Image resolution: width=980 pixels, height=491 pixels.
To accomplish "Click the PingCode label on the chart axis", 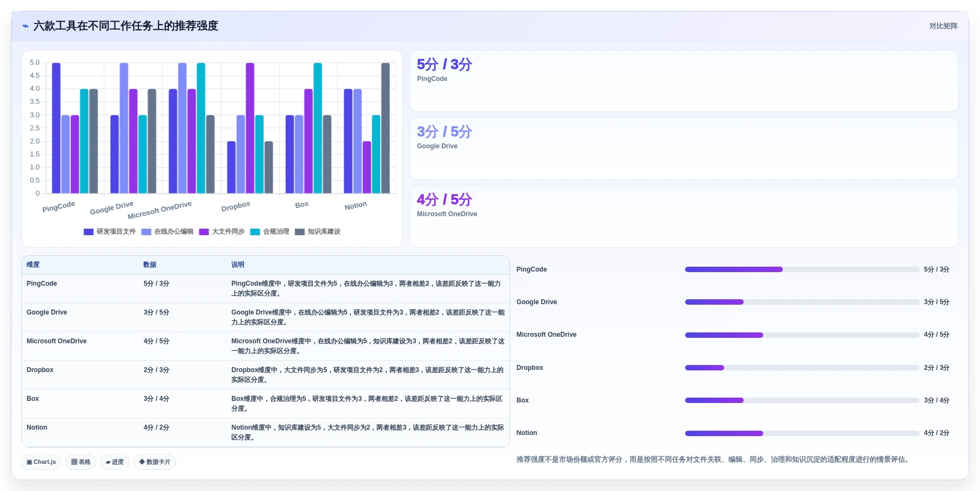I will coord(59,206).
